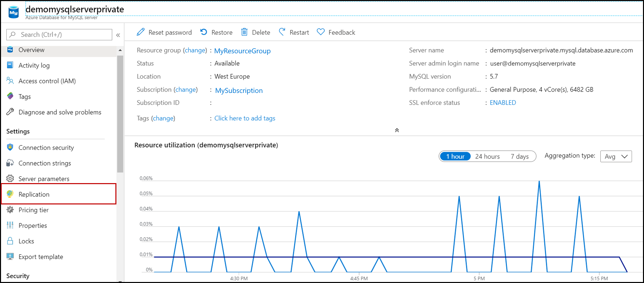Screen dimensions: 644x283
Task: Select the 24 hours time range
Action: (x=487, y=156)
